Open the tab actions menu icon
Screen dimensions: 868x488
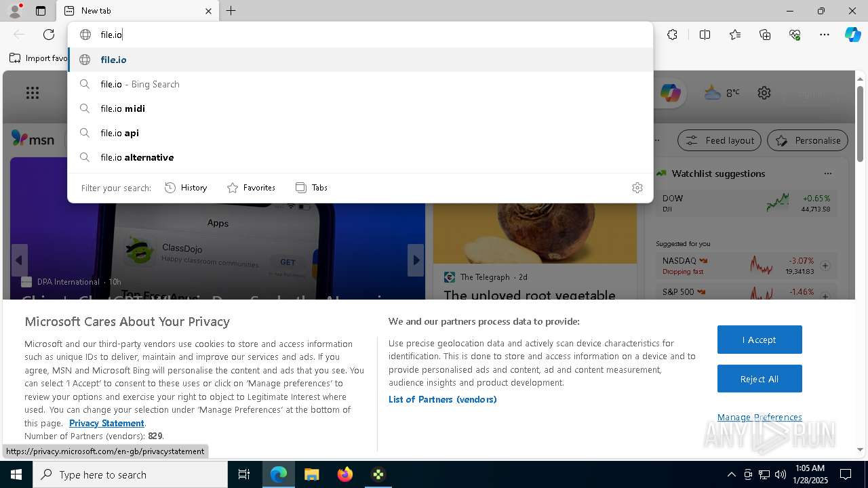41,11
